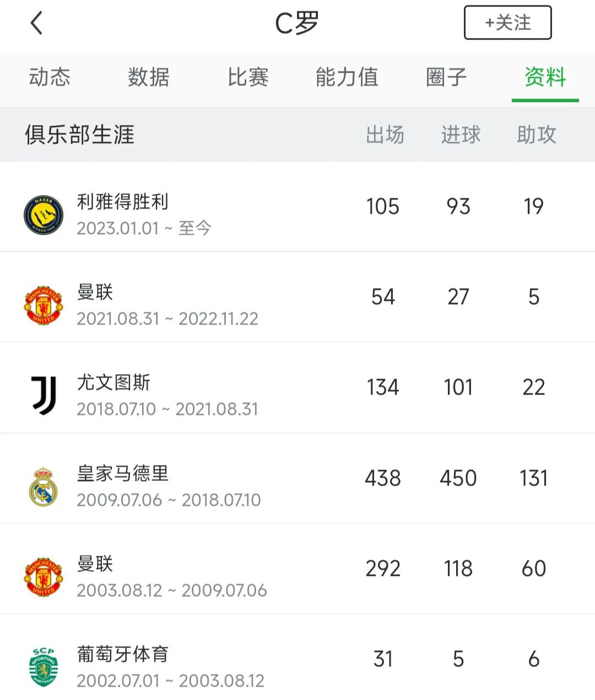This screenshot has width=595, height=700.
Task: Open 利雅得胜利 club name link
Action: click(x=123, y=202)
